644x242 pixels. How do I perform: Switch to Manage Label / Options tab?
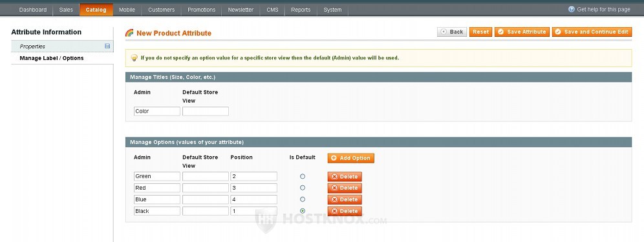pyautogui.click(x=62, y=58)
